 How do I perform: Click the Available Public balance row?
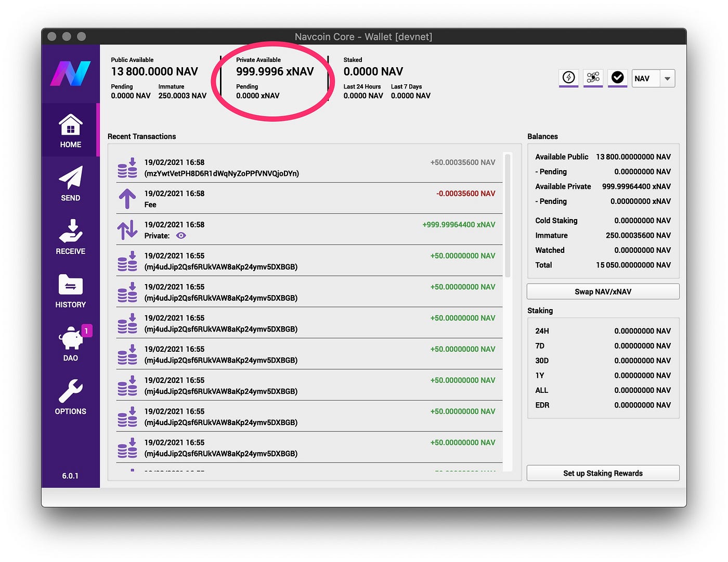[603, 157]
